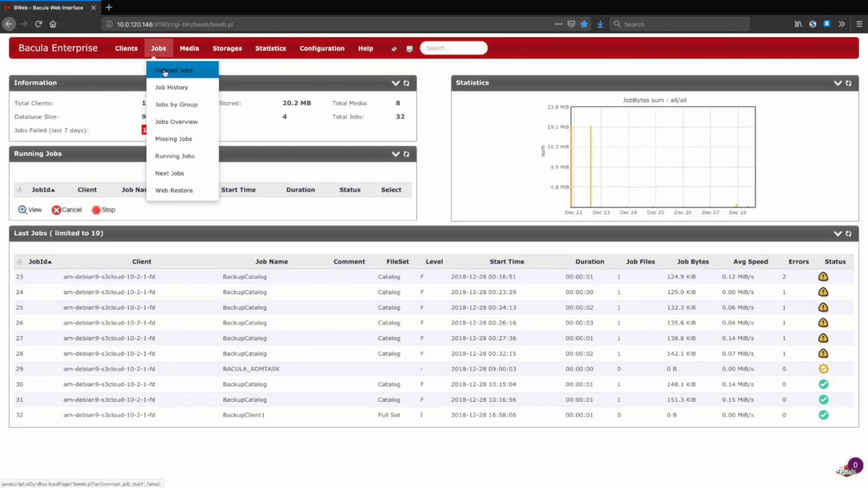Select Missing Jobs menu entry
This screenshot has width=868, height=488.
pos(183,139)
